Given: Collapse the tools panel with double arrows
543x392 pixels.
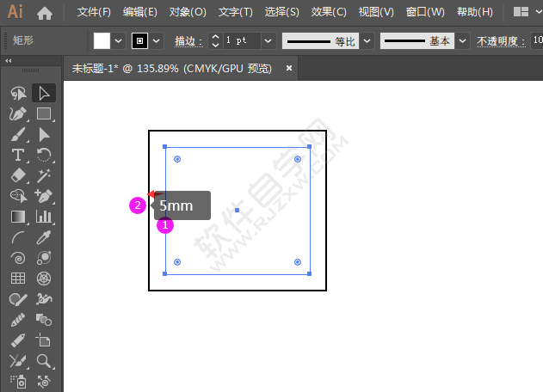Looking at the screenshot, I should [x=9, y=61].
